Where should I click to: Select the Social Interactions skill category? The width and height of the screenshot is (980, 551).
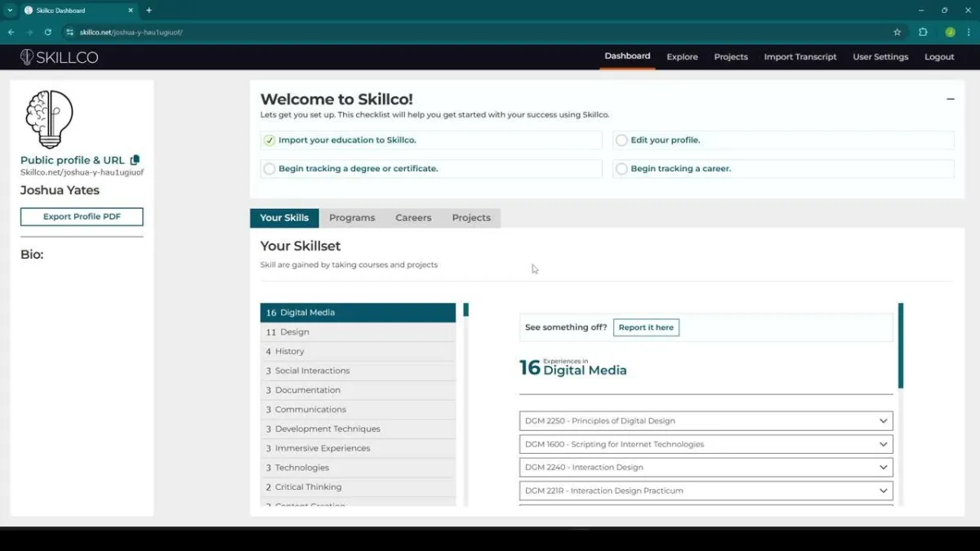coord(358,371)
